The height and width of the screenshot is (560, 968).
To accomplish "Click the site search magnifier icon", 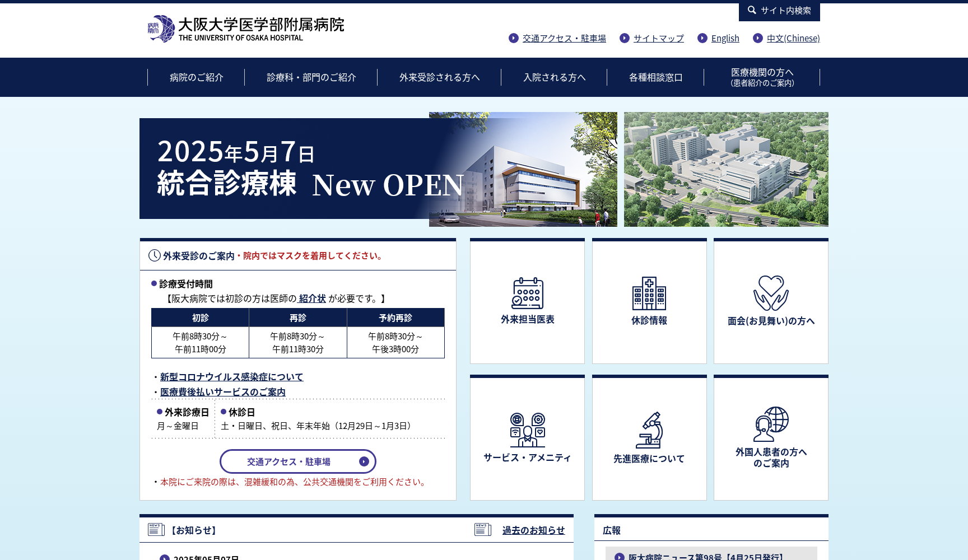I will [752, 10].
